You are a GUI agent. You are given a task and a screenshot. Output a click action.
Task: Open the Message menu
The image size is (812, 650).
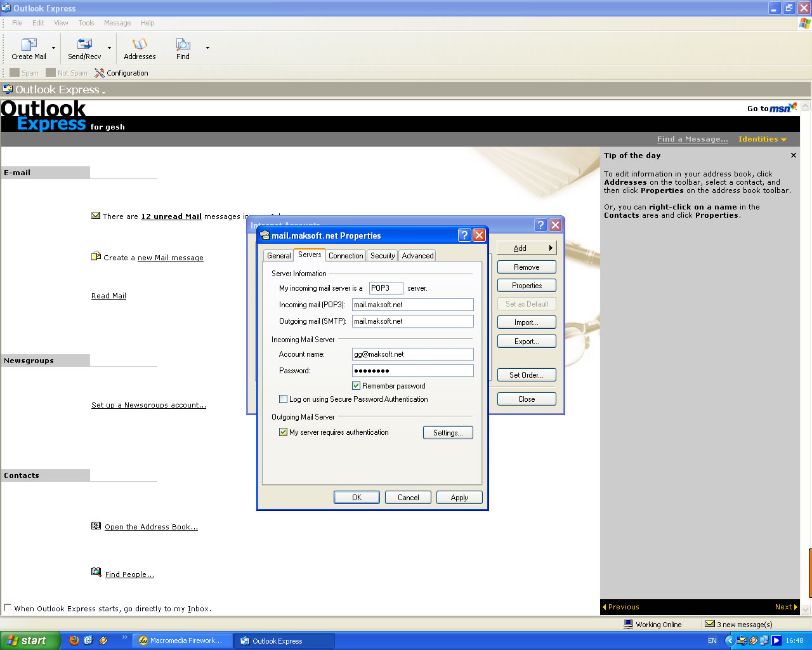click(117, 23)
